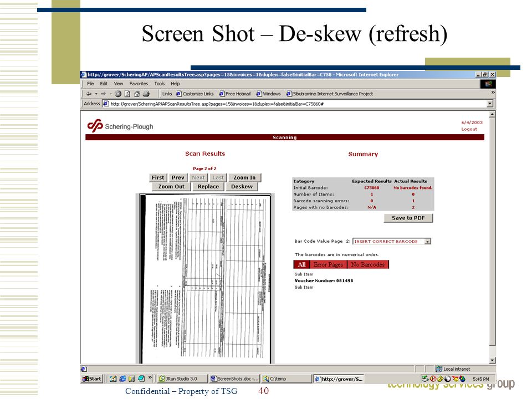Screen dimensions: 532x399
Task: Open the File menu
Action: coord(90,84)
